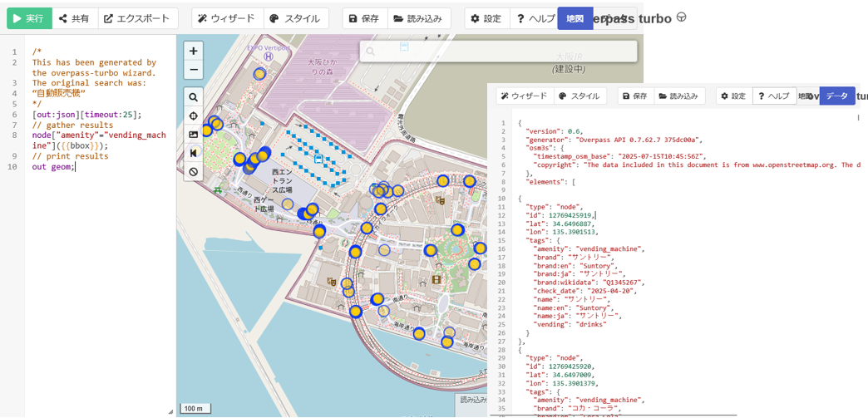868x418 pixels.
Task: Click the magnifier zoom-to-data map control
Action: [193, 97]
